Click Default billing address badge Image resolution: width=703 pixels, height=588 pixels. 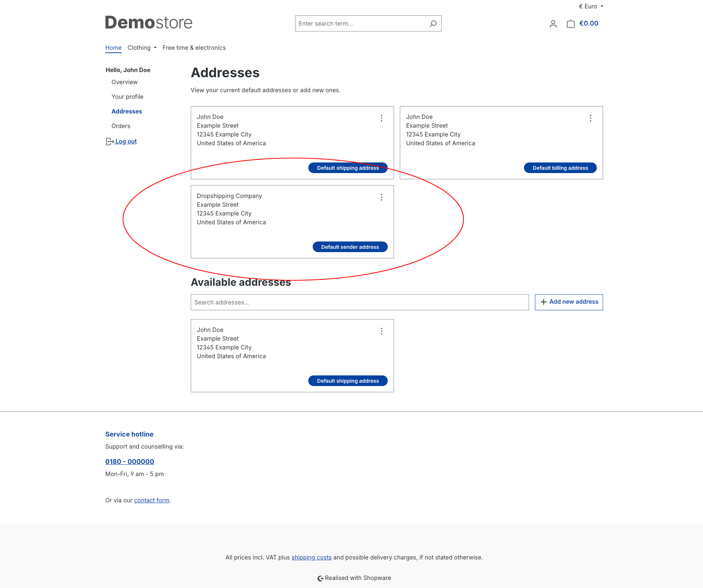[x=560, y=168]
